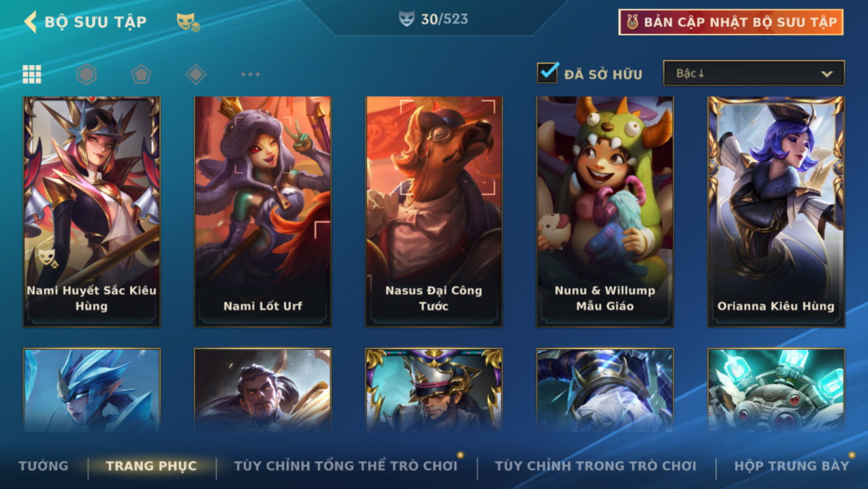Filter by the hexagon rarity icon

pyautogui.click(x=87, y=74)
